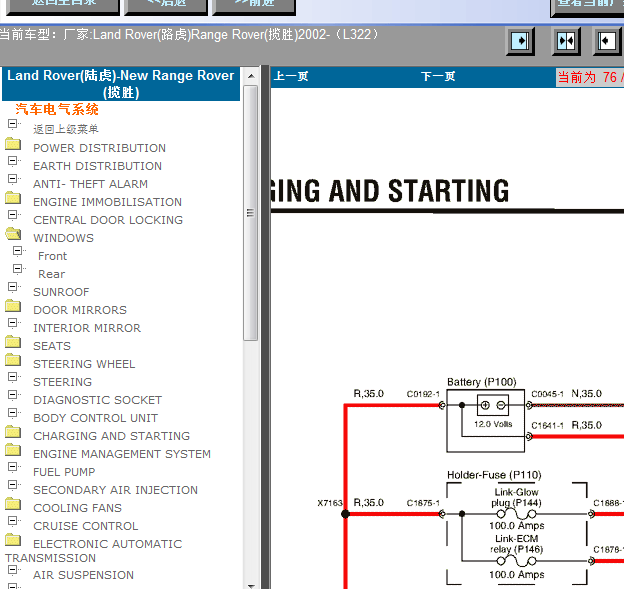Open the ENGINE IMMOBILISATION folder icon
The height and width of the screenshot is (589, 624).
tap(13, 198)
